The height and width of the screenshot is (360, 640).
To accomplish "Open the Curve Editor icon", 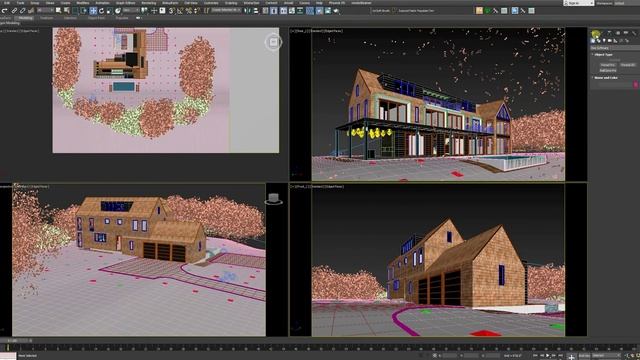I will (292, 11).
